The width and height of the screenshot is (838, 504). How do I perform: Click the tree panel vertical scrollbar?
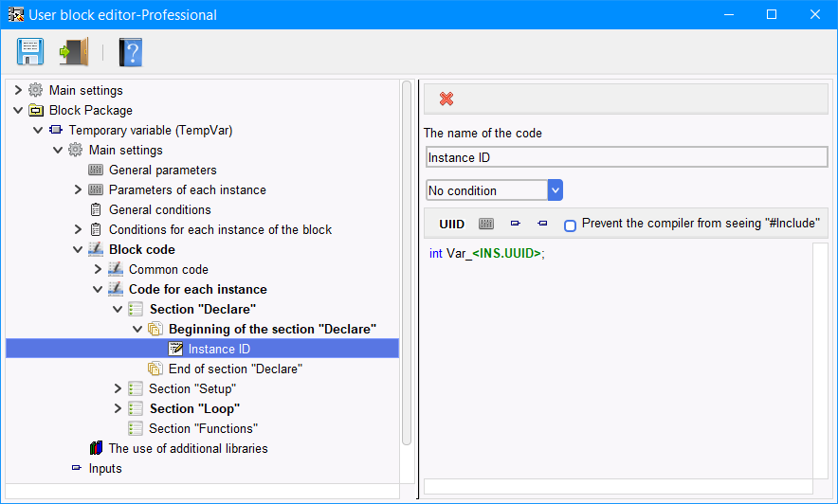tap(406, 262)
